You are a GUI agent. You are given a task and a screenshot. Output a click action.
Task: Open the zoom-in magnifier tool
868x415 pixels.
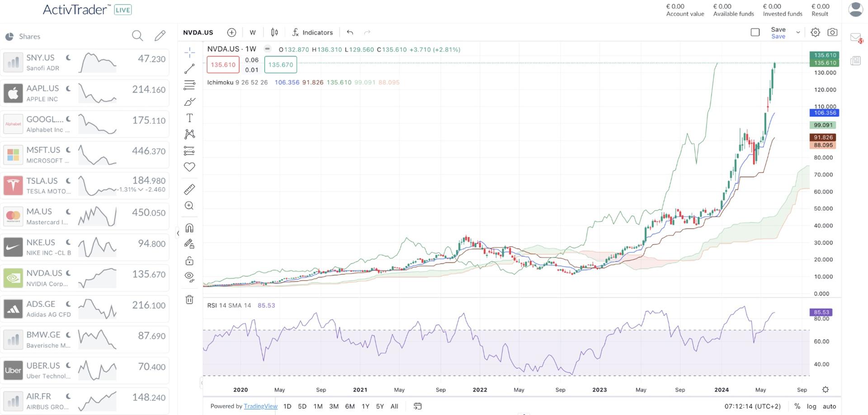(189, 205)
